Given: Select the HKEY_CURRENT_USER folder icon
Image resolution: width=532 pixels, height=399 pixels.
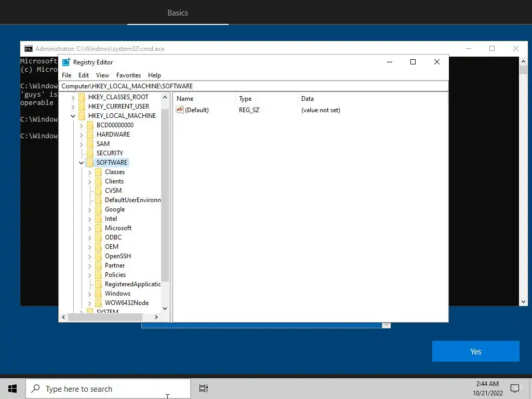Looking at the screenshot, I should tap(82, 107).
